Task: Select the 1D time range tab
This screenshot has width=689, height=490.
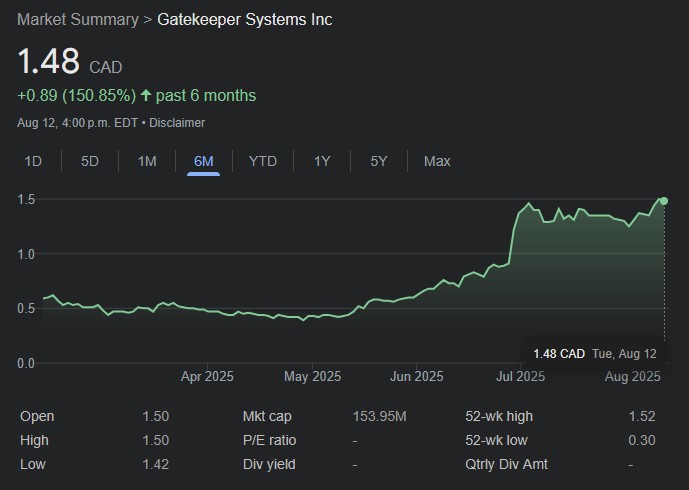Action: point(33,161)
